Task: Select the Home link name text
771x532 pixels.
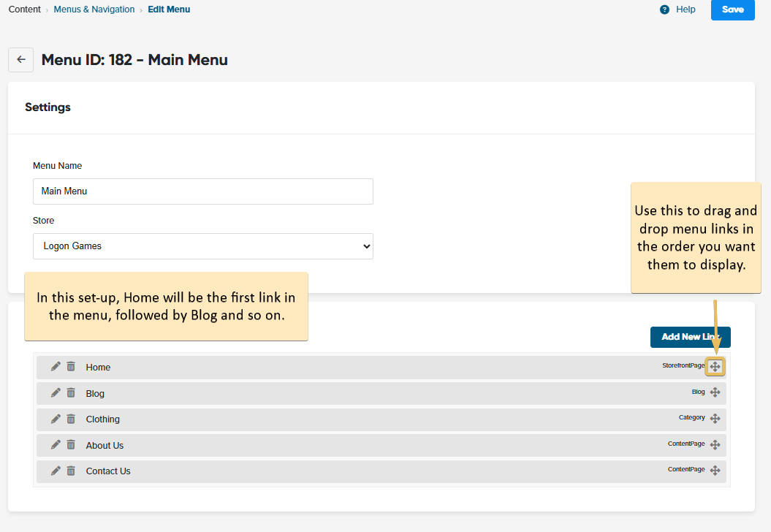Action: point(98,368)
